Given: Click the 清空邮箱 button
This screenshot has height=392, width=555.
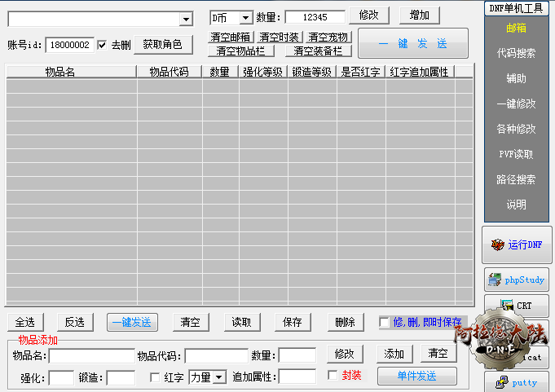Looking at the screenshot, I should tap(230, 37).
